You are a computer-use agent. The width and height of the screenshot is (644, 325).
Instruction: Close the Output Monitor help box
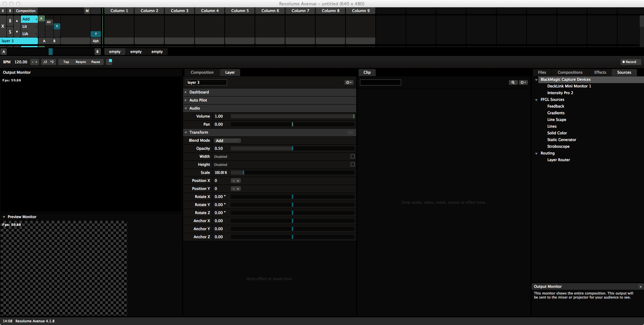pos(640,287)
